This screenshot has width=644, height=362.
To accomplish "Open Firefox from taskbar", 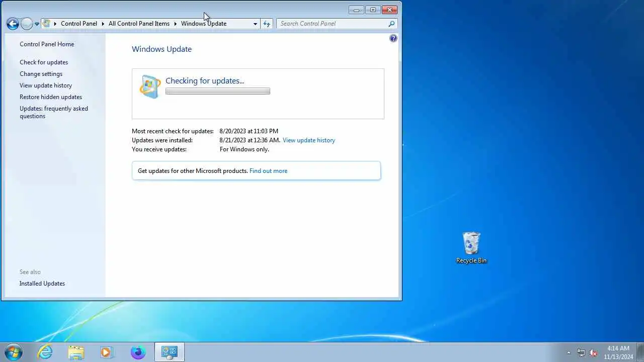I will coord(138,352).
